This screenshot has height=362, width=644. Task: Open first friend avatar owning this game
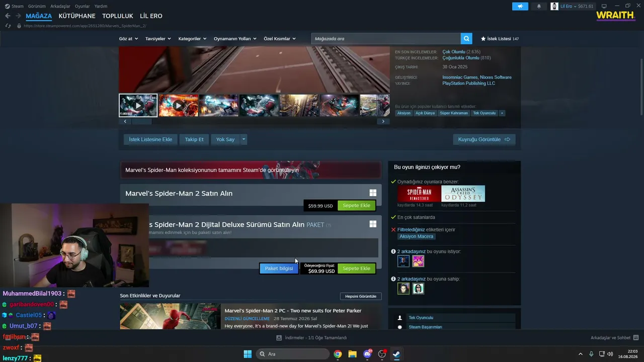[x=404, y=289]
